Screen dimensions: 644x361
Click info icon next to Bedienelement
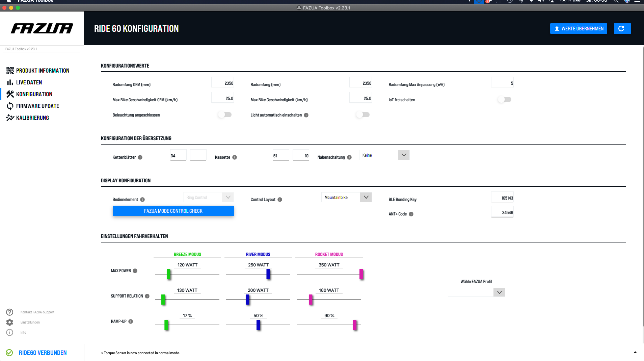[142, 200]
